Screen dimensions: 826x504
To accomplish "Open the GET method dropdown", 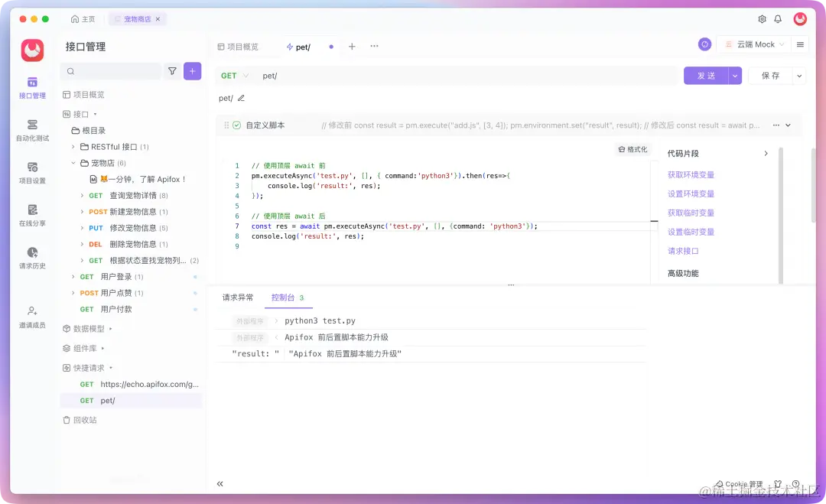I will pyautogui.click(x=234, y=76).
